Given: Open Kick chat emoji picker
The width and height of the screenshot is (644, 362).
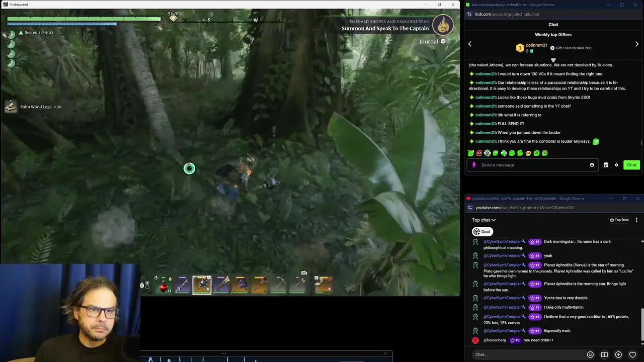Looking at the screenshot, I should (x=592, y=165).
